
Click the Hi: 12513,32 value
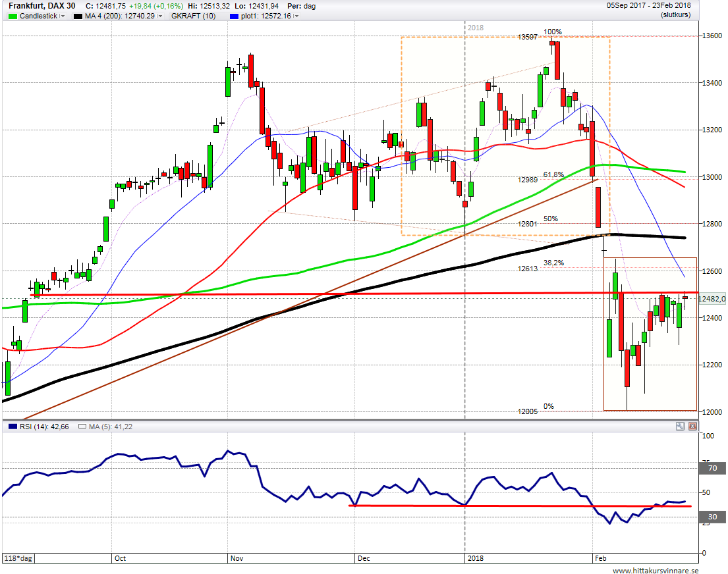[x=208, y=6]
